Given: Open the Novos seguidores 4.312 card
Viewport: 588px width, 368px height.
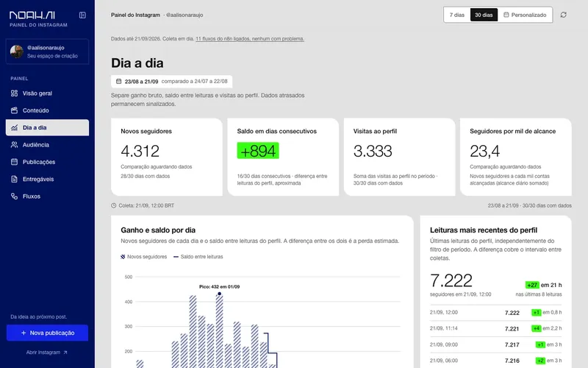Looking at the screenshot, I should (167, 157).
